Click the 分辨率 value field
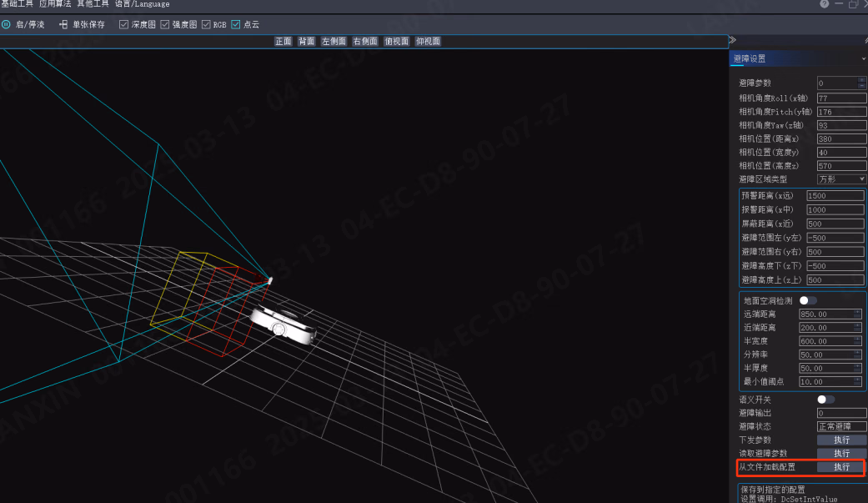 point(830,355)
